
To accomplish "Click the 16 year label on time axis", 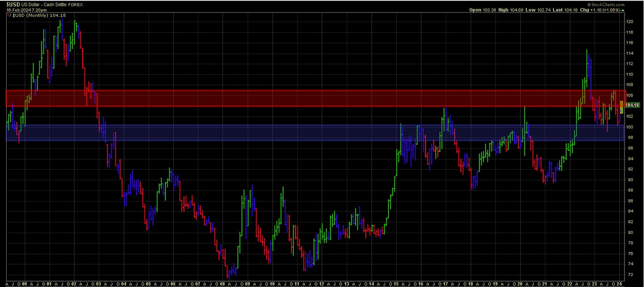I will 421,283.
